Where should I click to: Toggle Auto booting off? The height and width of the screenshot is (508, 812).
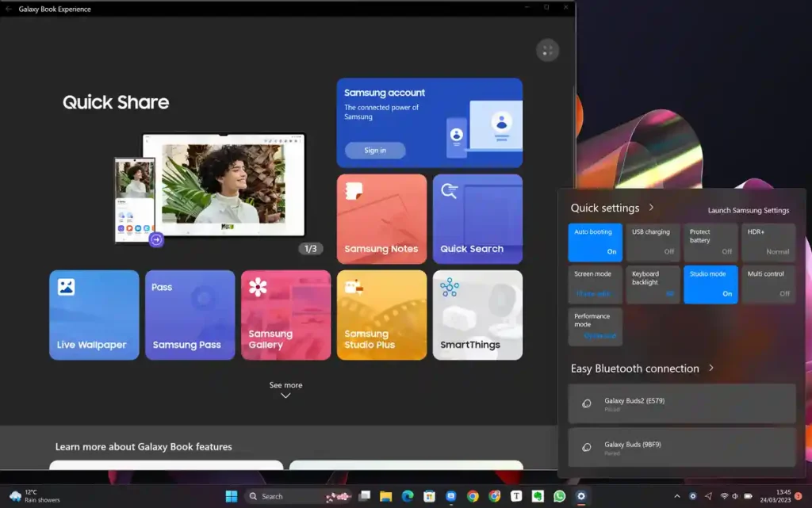pyautogui.click(x=595, y=242)
